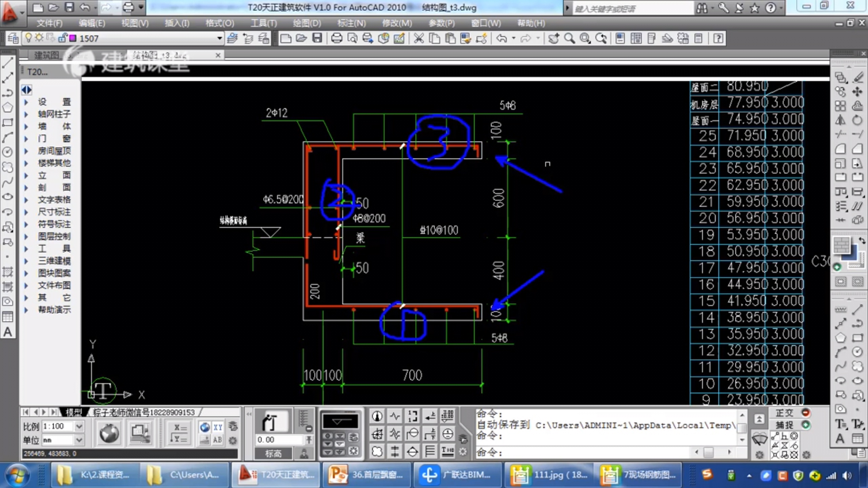Click the search binoculars icon in title bar
Image resolution: width=868 pixels, height=488 pixels.
click(701, 7)
